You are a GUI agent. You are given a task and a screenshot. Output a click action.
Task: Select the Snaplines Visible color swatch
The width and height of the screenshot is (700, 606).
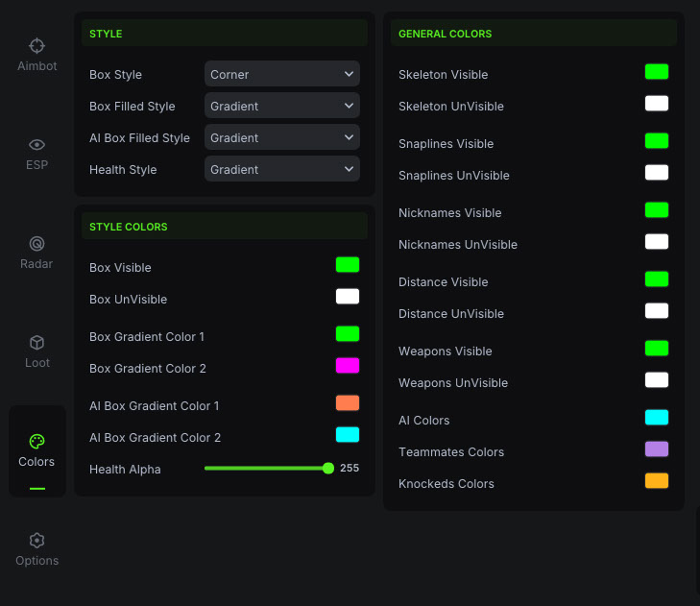(657, 141)
